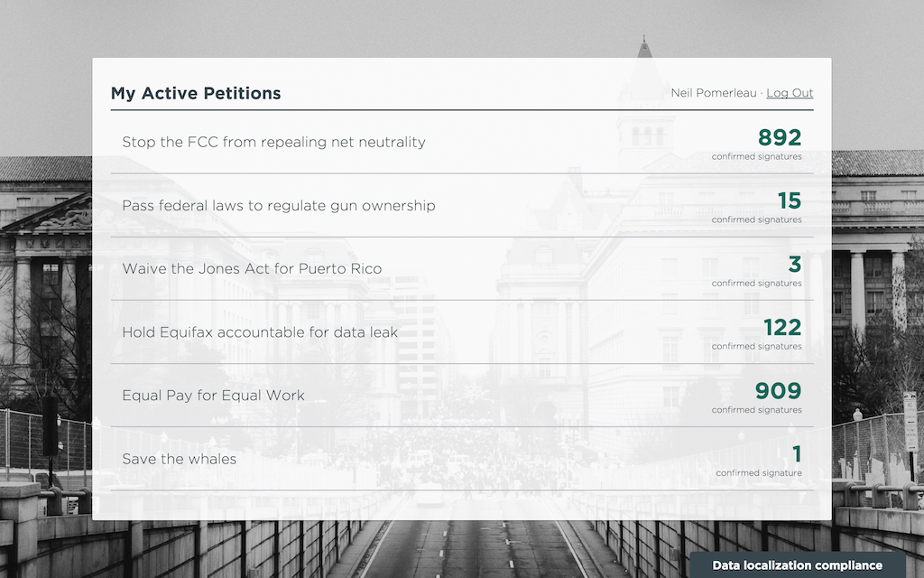Screen dimensions: 924x578
Task: Click the 892 signature count
Action: click(780, 137)
